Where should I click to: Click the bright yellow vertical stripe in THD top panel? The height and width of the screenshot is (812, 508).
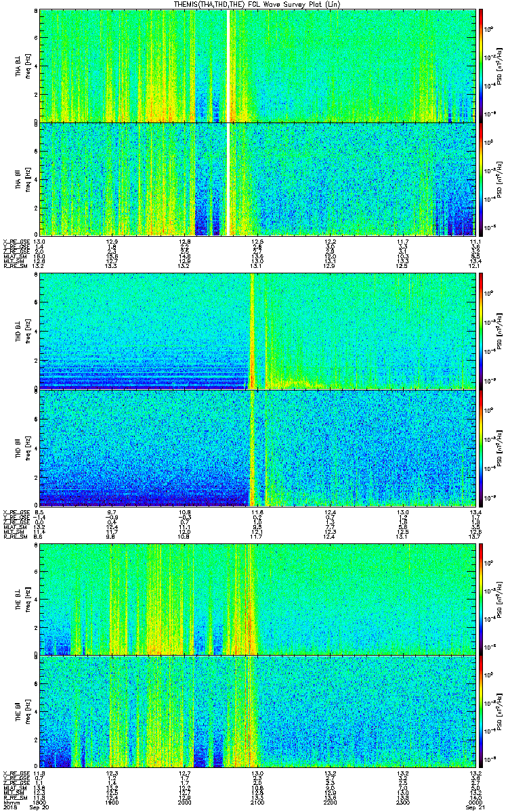click(x=253, y=331)
